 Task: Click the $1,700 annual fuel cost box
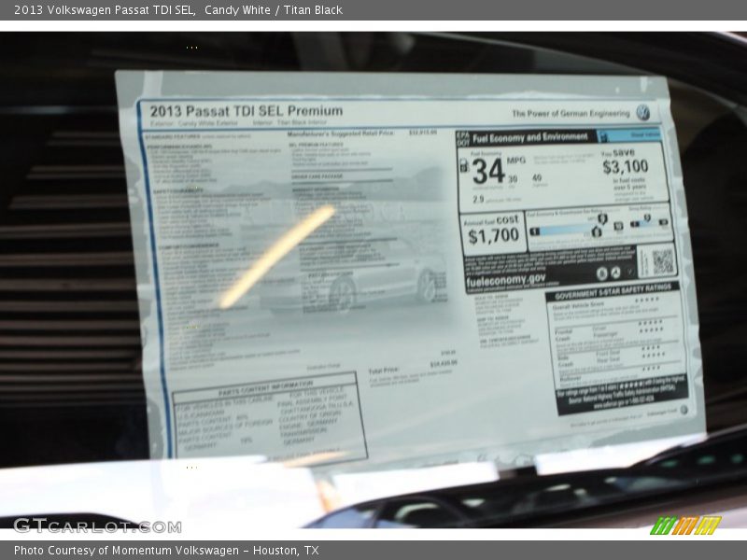492,233
